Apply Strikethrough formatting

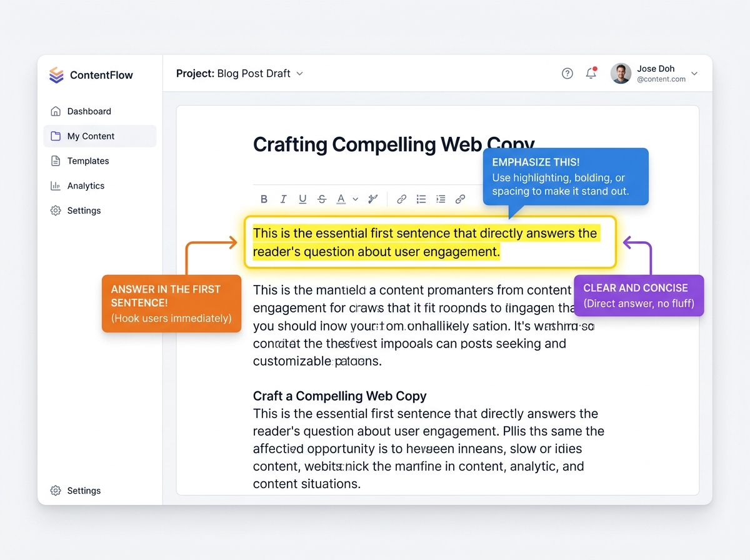point(322,199)
